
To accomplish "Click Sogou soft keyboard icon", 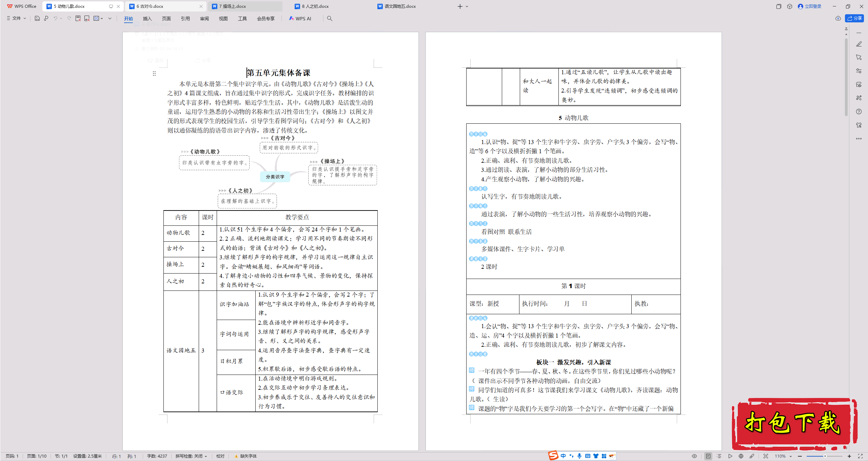I will [588, 456].
